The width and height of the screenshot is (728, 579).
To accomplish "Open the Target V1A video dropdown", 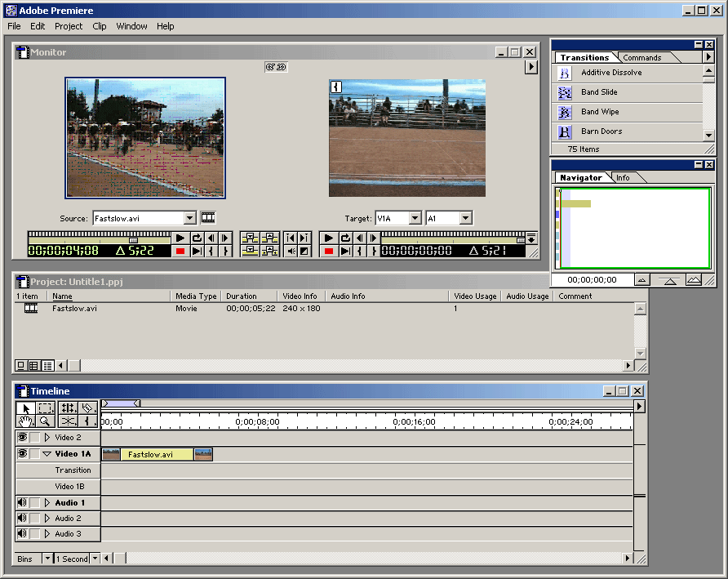I will (415, 218).
